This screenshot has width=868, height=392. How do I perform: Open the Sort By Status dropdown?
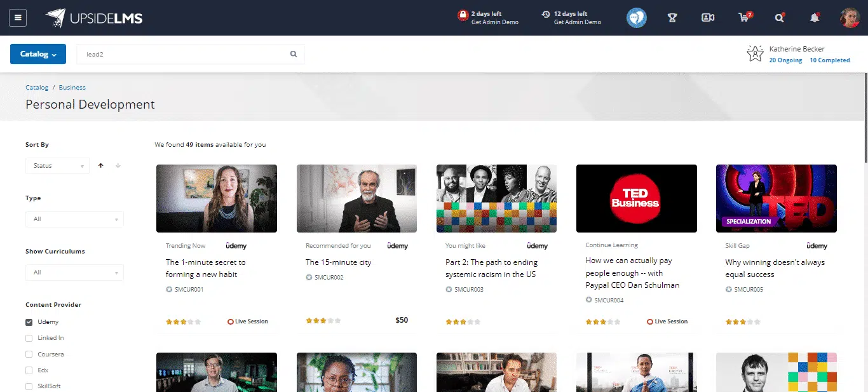point(57,166)
